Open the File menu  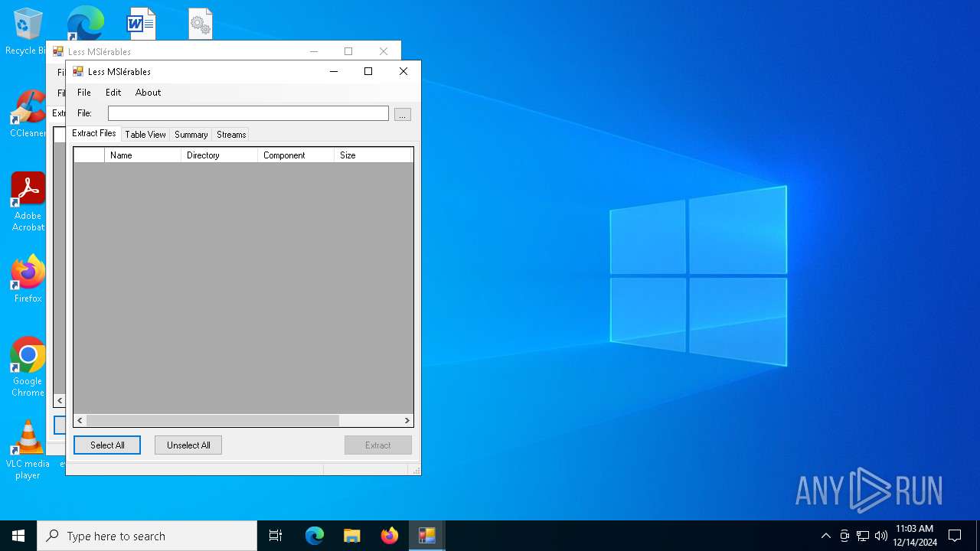(x=84, y=93)
